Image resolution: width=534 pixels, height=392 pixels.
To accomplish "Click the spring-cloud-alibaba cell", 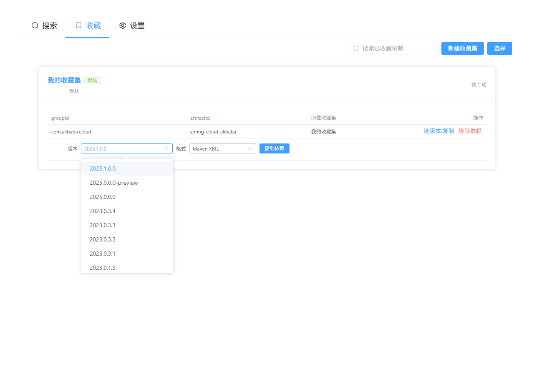I will (x=213, y=131).
